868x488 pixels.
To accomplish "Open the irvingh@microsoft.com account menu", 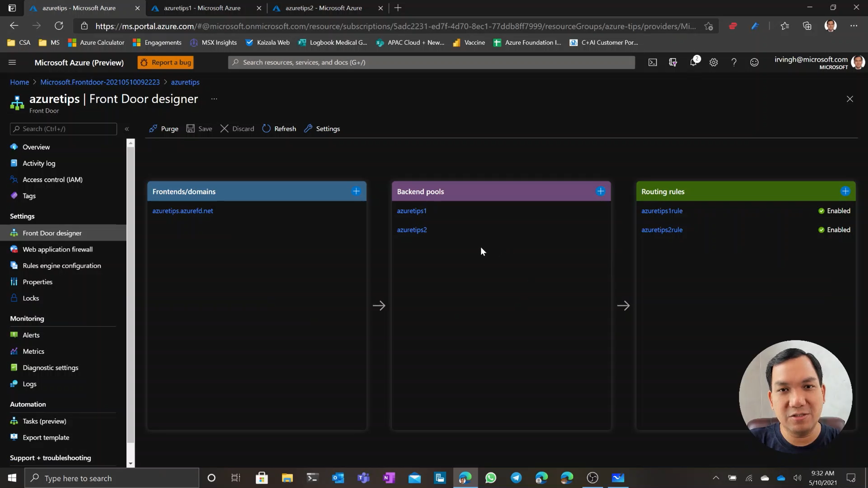I will pyautogui.click(x=819, y=62).
